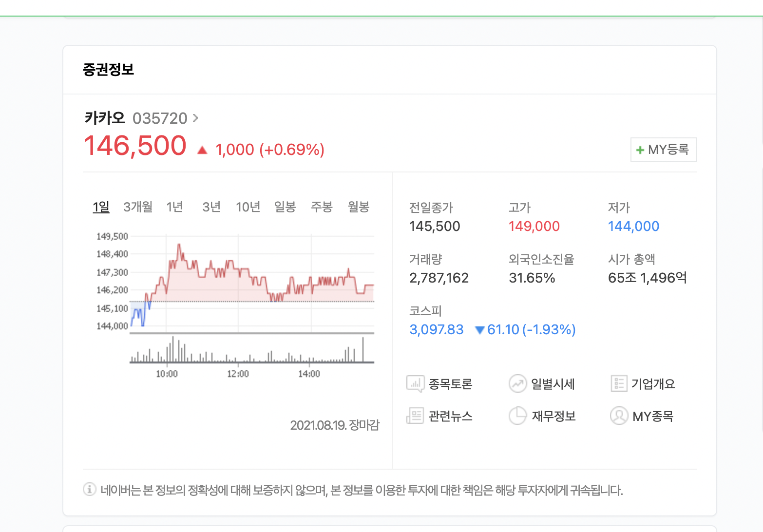Click the red up-triangle price change icon
This screenshot has width=763, height=532.
tap(202, 150)
